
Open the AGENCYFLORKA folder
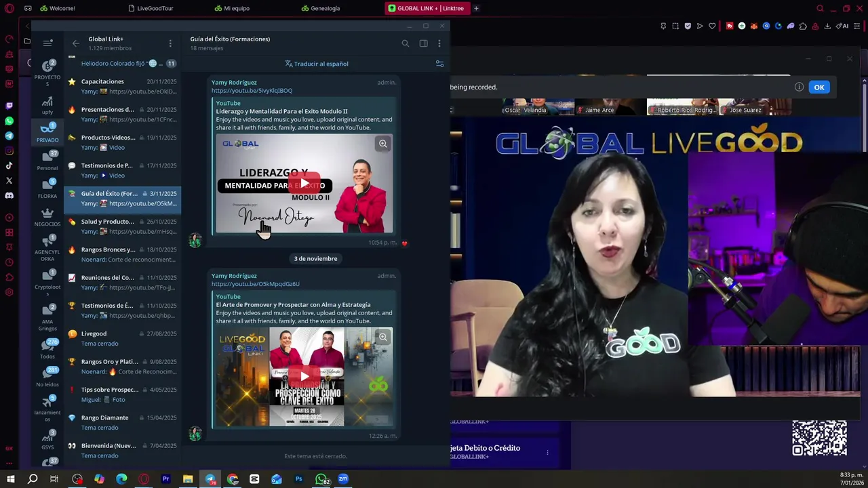(47, 248)
